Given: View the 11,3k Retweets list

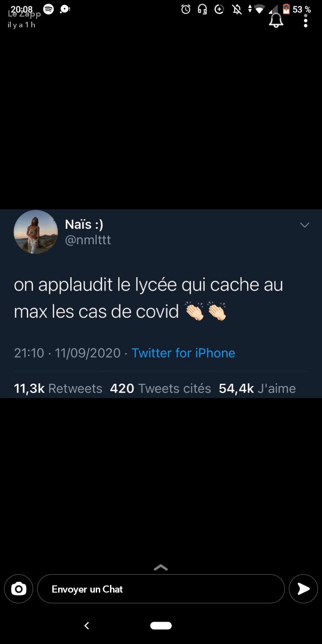Looking at the screenshot, I should pyautogui.click(x=58, y=388).
